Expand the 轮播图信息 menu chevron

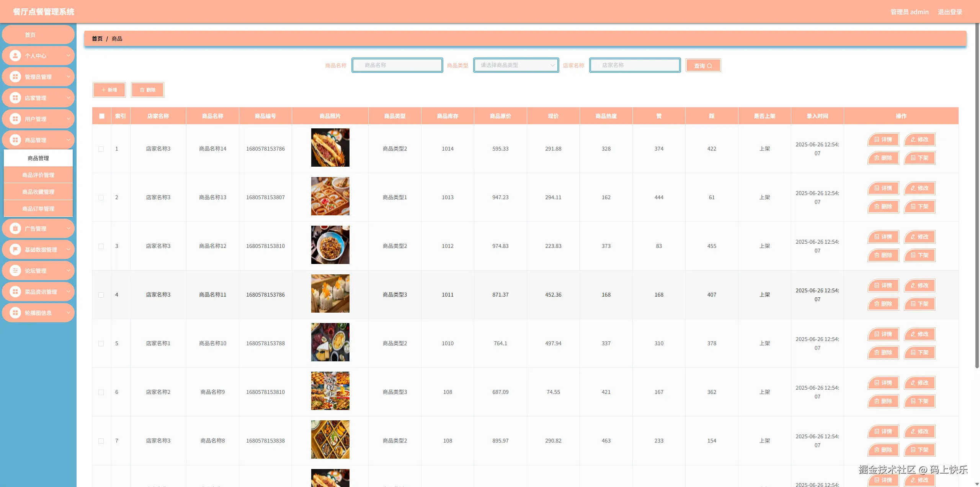coord(69,313)
